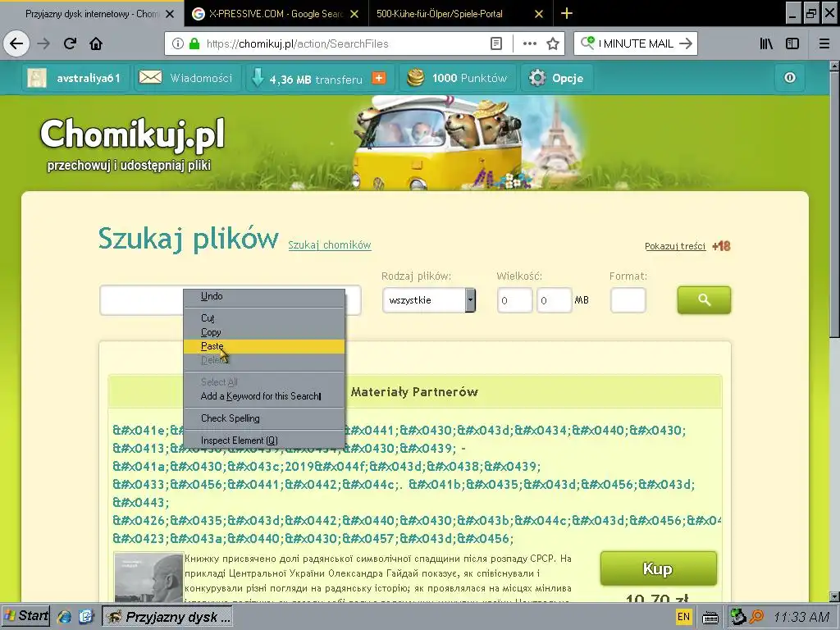840x630 pixels.
Task: Go back with the browser back arrow
Action: tap(16, 43)
